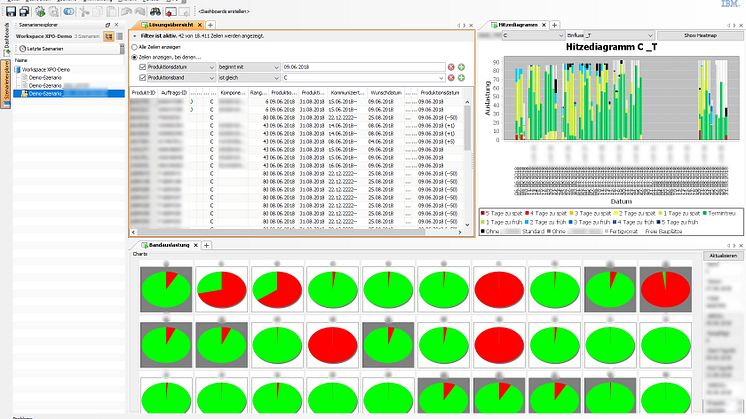
Task: Open the Produktionsdatum field dropdown
Action: click(212, 67)
